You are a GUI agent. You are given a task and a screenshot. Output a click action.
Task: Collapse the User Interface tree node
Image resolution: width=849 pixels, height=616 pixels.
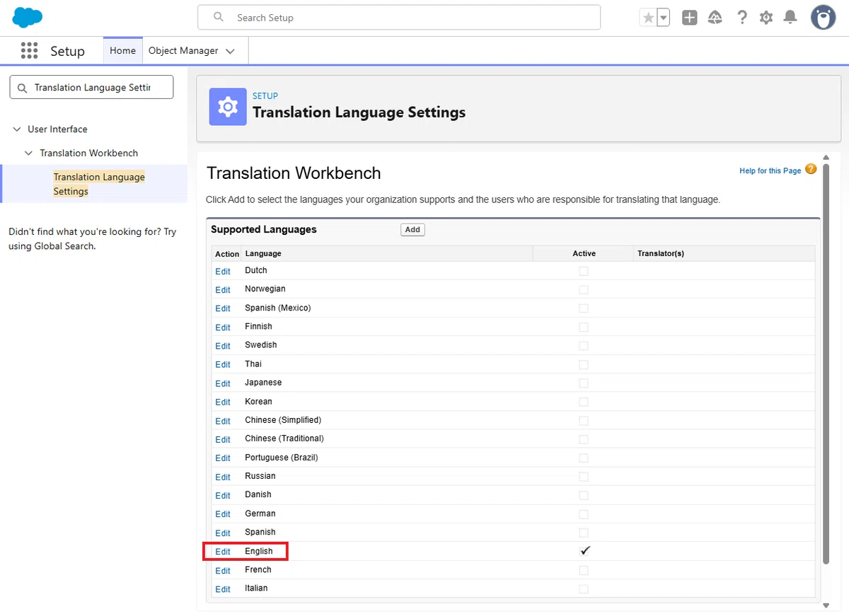tap(17, 129)
